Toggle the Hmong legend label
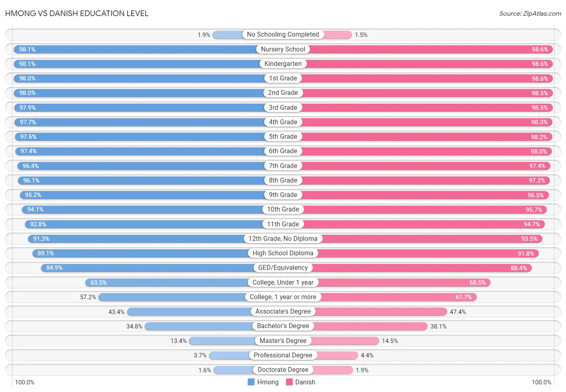Screen dimensions: 566x392 [x=268, y=382]
